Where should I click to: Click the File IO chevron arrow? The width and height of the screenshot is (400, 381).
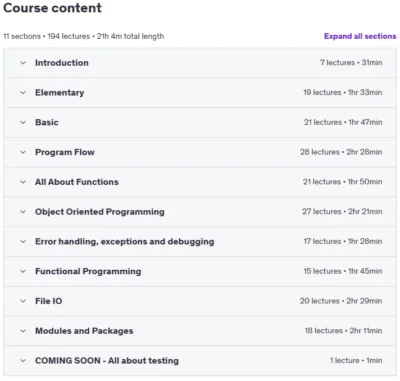(x=23, y=301)
